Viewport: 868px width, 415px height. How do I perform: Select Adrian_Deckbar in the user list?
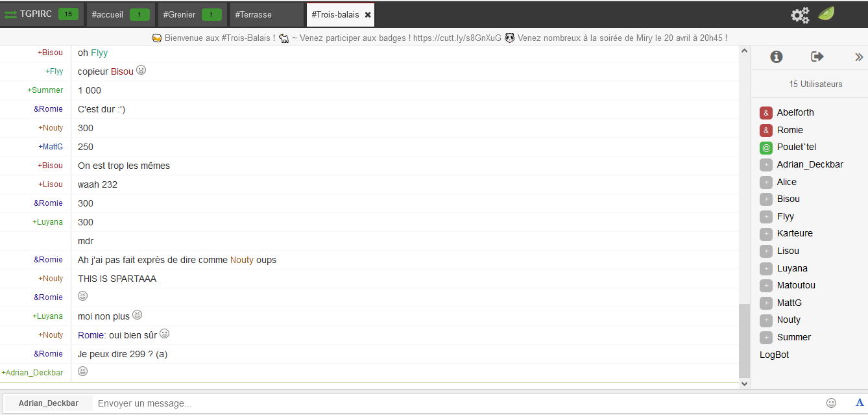809,164
